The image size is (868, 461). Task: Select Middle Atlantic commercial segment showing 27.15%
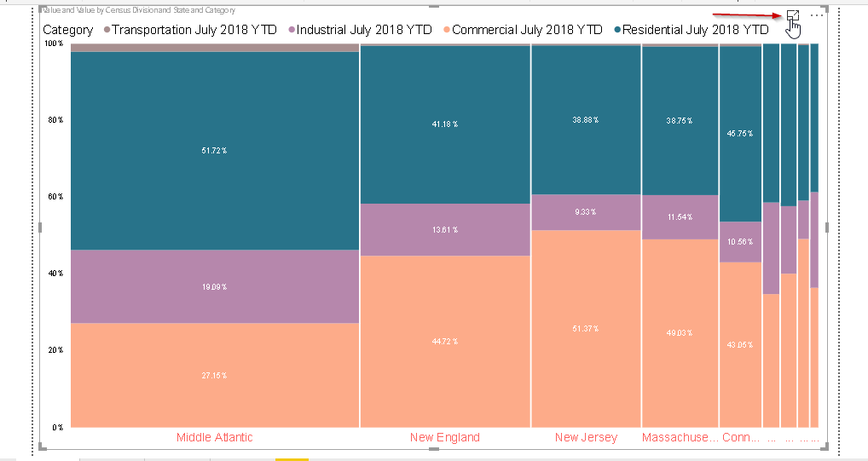pos(214,375)
